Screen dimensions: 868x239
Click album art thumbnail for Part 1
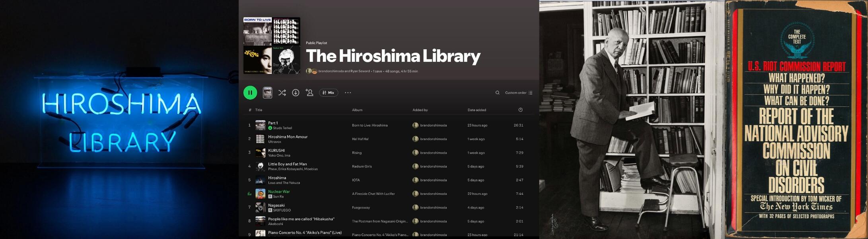(260, 125)
